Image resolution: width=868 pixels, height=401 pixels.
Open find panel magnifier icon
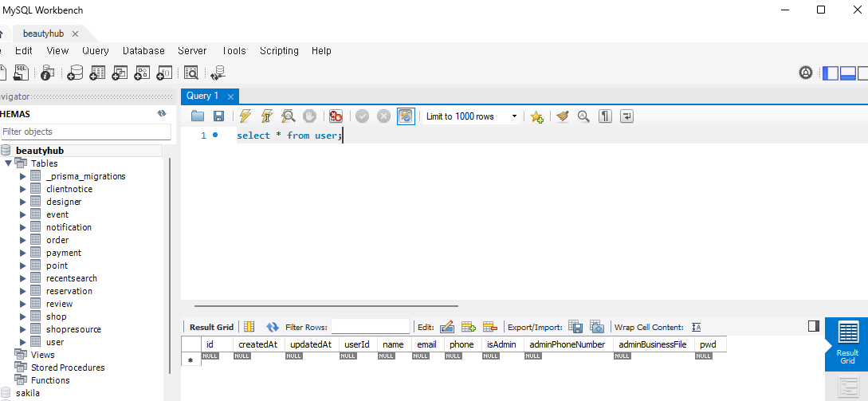click(583, 116)
